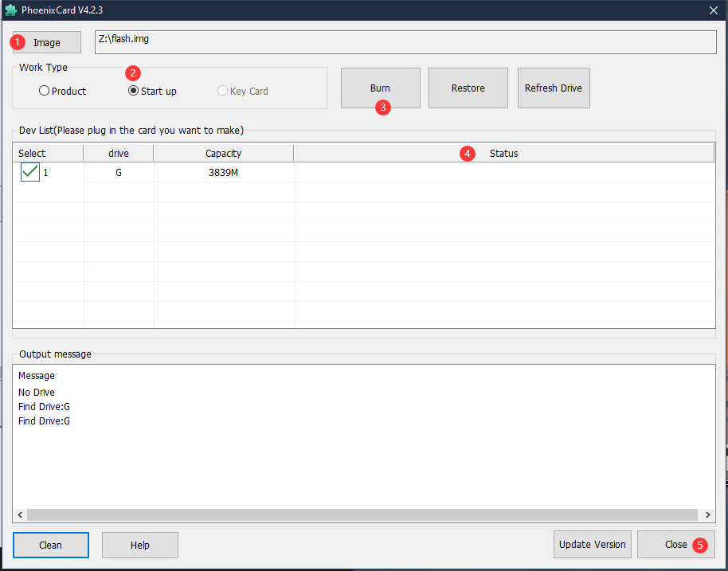
Task: Select the Product work type radio button
Action: pyautogui.click(x=63, y=91)
